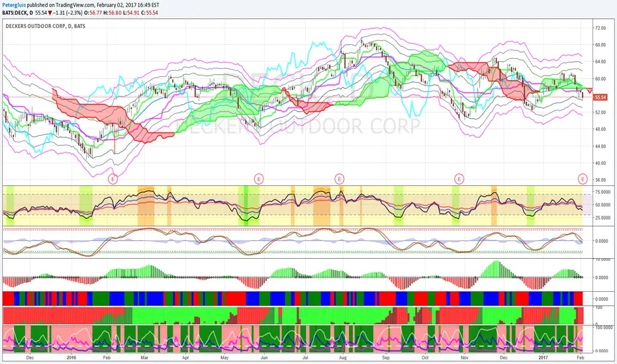Click the red 55.54 current price label
Viewport: 617px width, 364px height.
[600, 97]
